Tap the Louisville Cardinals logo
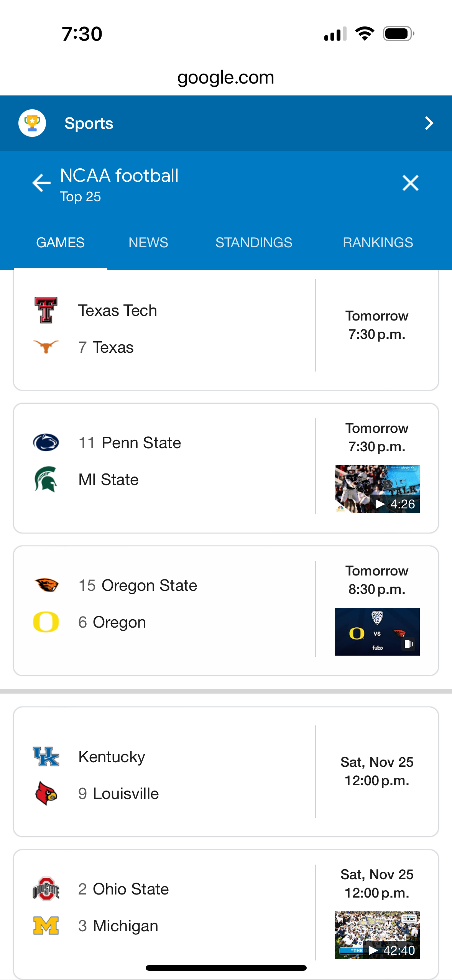 point(46,793)
